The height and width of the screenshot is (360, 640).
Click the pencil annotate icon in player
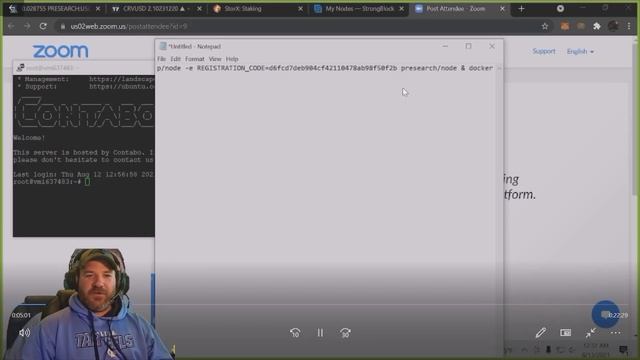541,333
